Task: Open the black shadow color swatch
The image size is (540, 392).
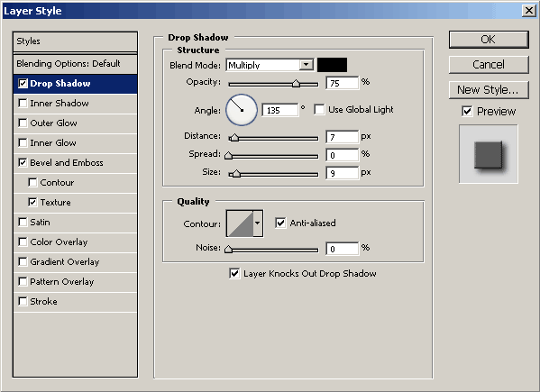Action: [x=332, y=65]
